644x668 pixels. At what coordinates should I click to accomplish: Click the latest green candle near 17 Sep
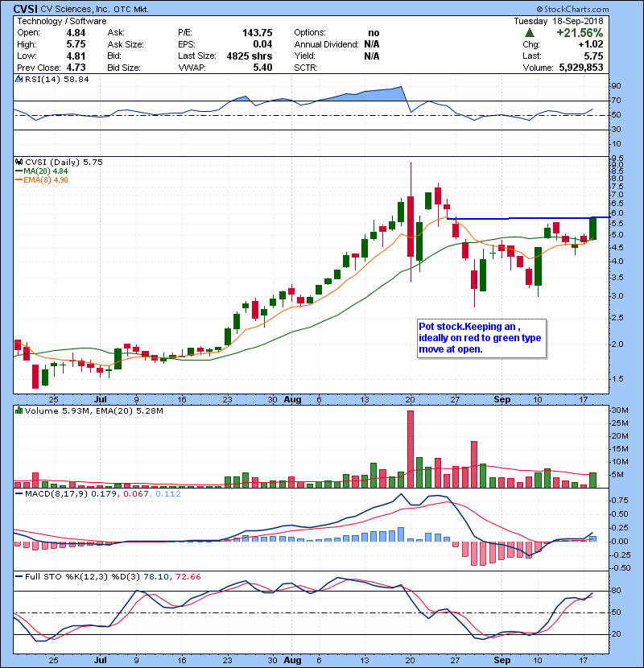[592, 229]
